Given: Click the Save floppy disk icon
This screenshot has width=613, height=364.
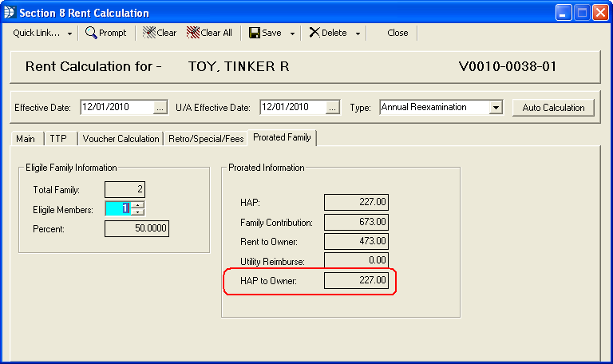Looking at the screenshot, I should pyautogui.click(x=254, y=33).
